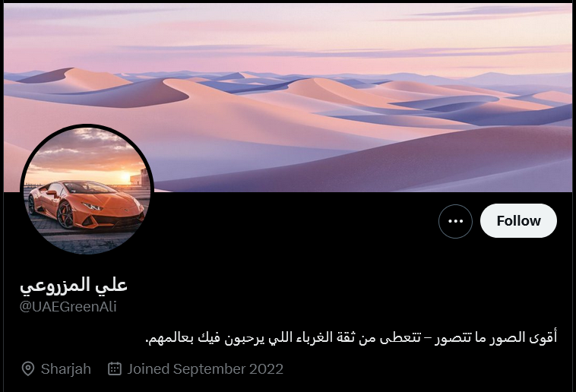Click the calendar icon beside the Joined date
The height and width of the screenshot is (392, 576).
point(115,368)
